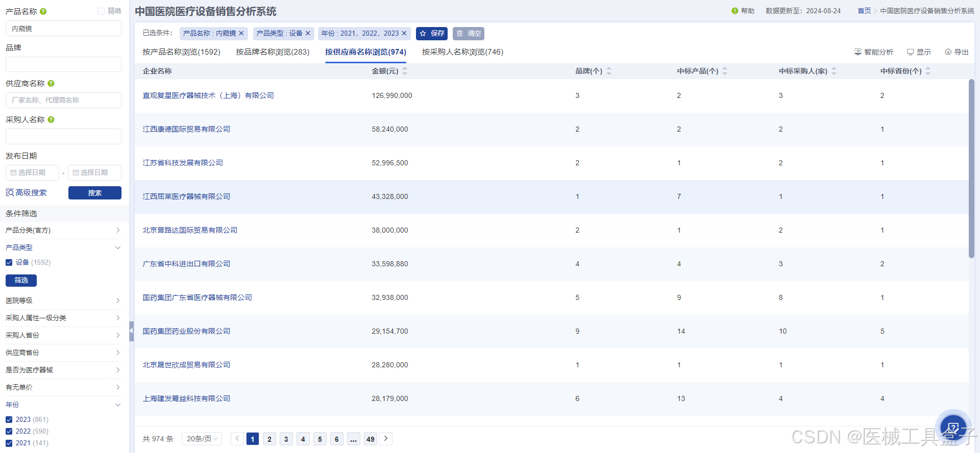Expand the 有无单价 filter
This screenshot has height=453, width=980.
[x=63, y=387]
